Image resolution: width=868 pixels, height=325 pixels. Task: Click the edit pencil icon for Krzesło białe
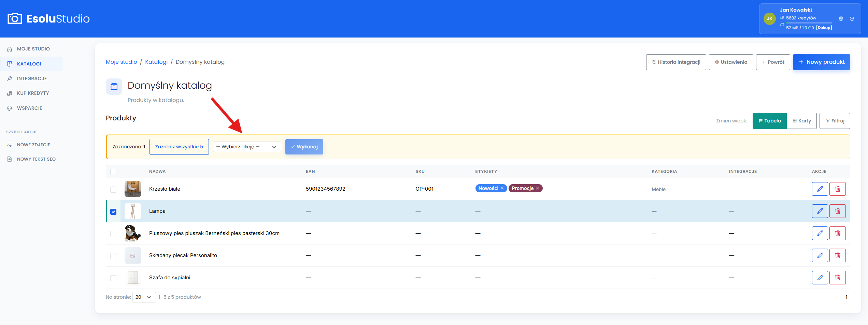coord(820,189)
